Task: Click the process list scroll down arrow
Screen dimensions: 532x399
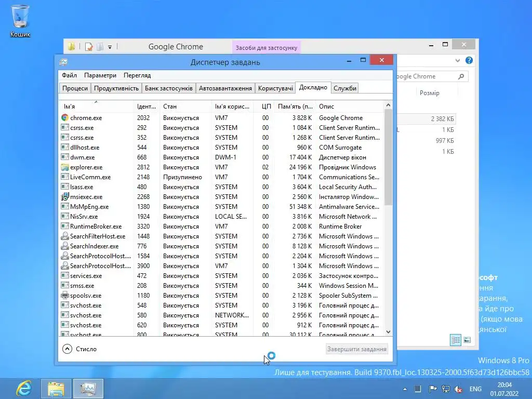Action: (x=388, y=332)
